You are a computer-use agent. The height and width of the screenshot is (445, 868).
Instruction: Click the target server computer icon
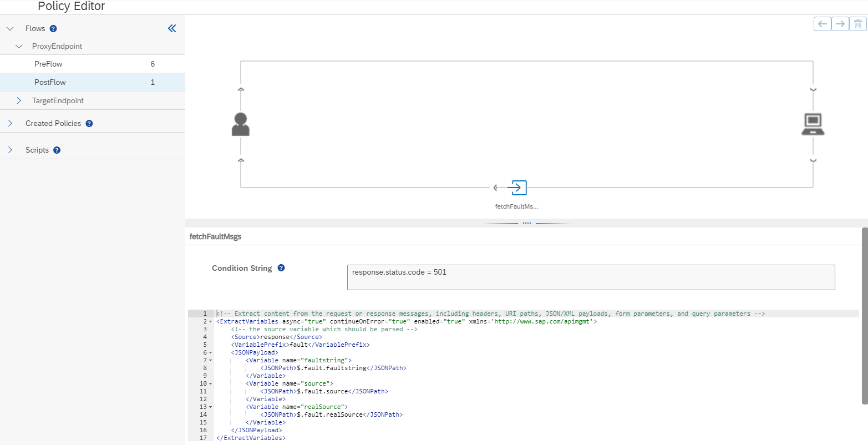click(813, 124)
